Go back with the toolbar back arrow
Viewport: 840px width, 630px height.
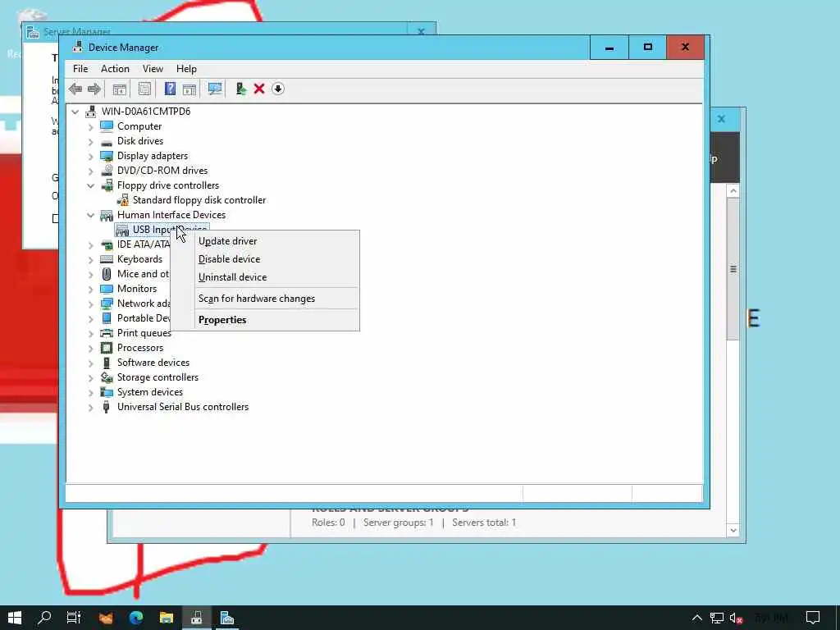coord(75,89)
